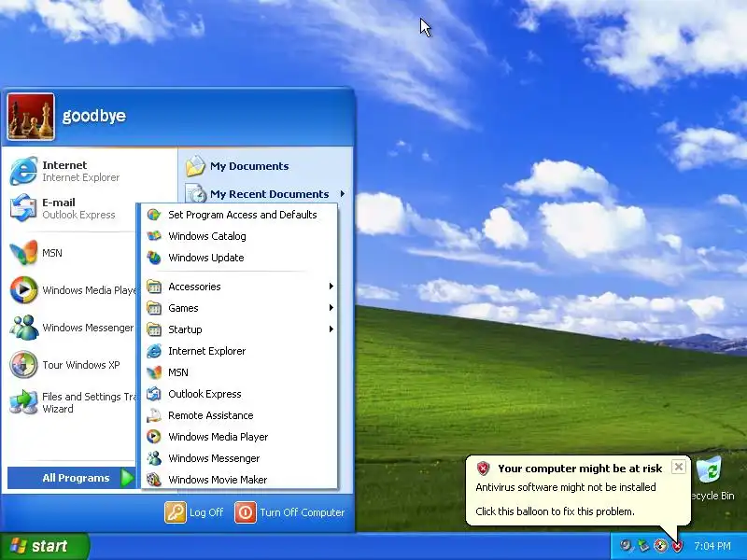Open Outlook Express icon in All Programs
Image resolution: width=747 pixels, height=560 pixels.
154,394
